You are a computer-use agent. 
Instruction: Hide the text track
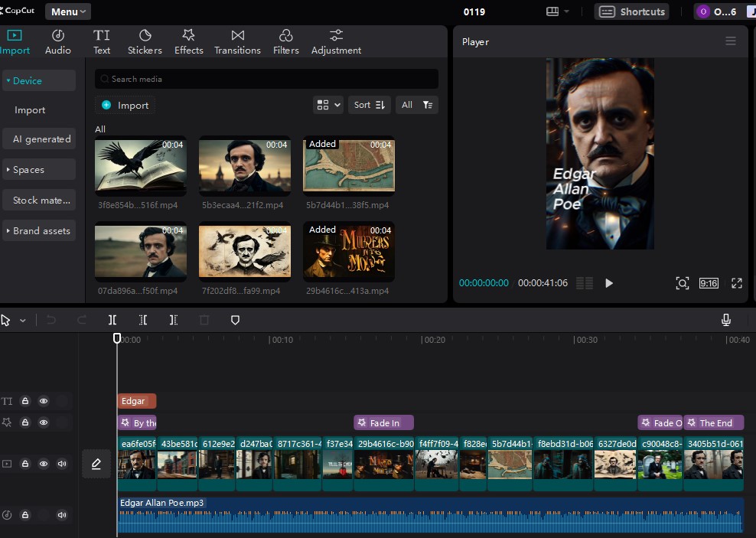44,400
